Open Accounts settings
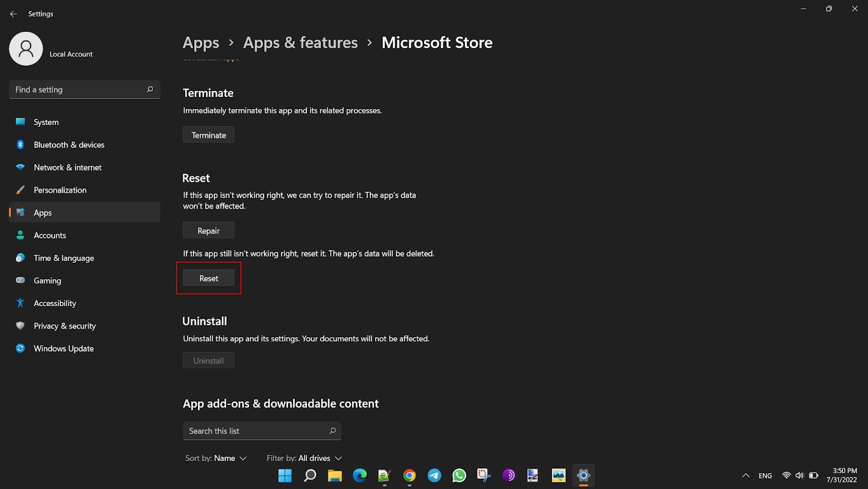 pos(85,235)
